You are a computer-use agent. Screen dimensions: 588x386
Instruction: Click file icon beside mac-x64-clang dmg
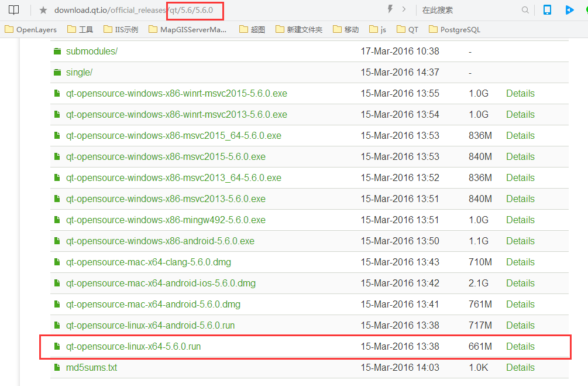(x=57, y=262)
